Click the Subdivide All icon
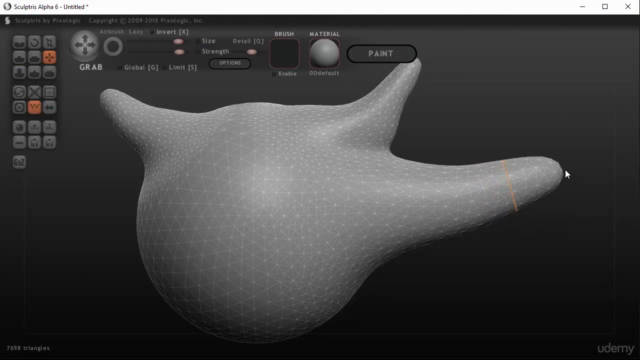Viewport: 640px width, 360px height. click(49, 92)
